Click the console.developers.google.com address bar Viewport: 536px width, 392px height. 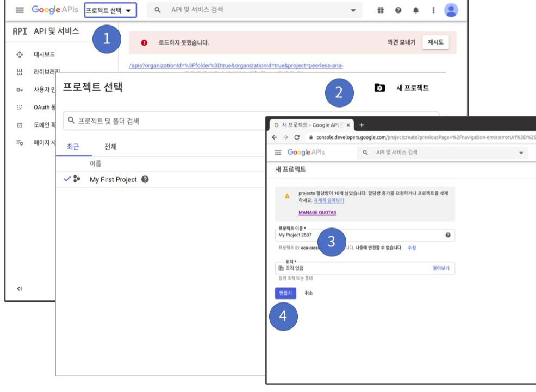click(x=422, y=137)
